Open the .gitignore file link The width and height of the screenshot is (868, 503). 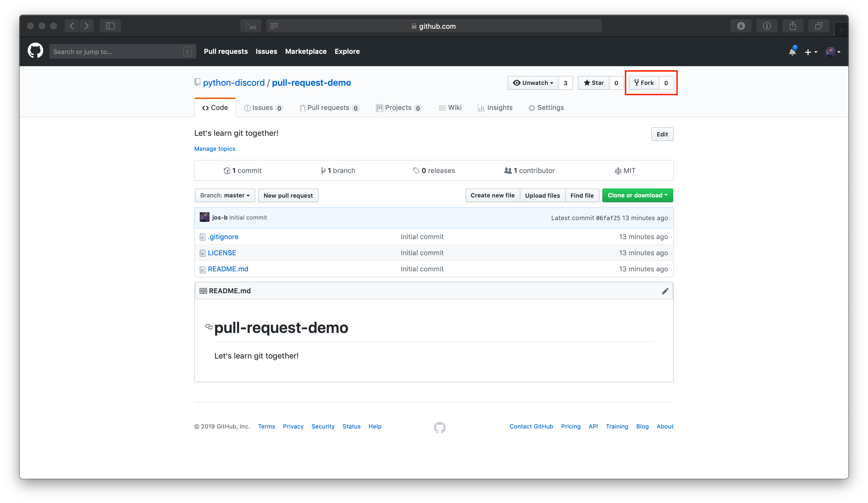[x=223, y=237]
